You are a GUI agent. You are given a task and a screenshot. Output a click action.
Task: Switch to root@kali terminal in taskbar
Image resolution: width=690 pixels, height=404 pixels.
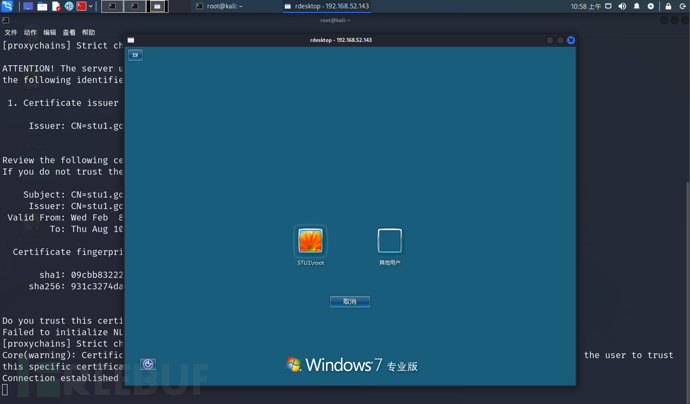pyautogui.click(x=224, y=6)
